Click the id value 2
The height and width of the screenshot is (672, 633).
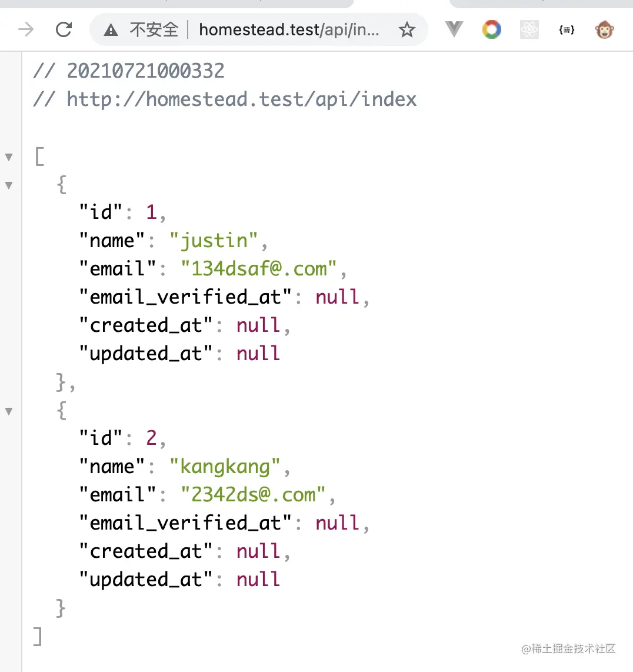point(151,438)
